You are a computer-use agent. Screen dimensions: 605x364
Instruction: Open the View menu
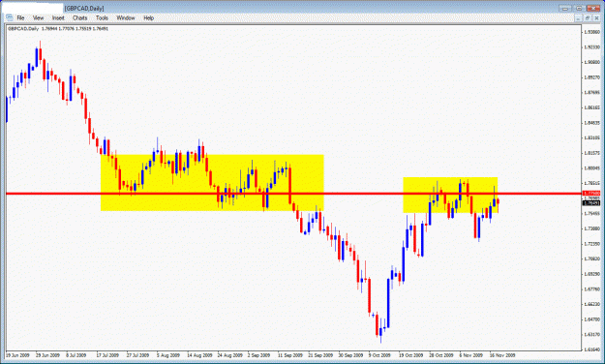[x=38, y=17]
